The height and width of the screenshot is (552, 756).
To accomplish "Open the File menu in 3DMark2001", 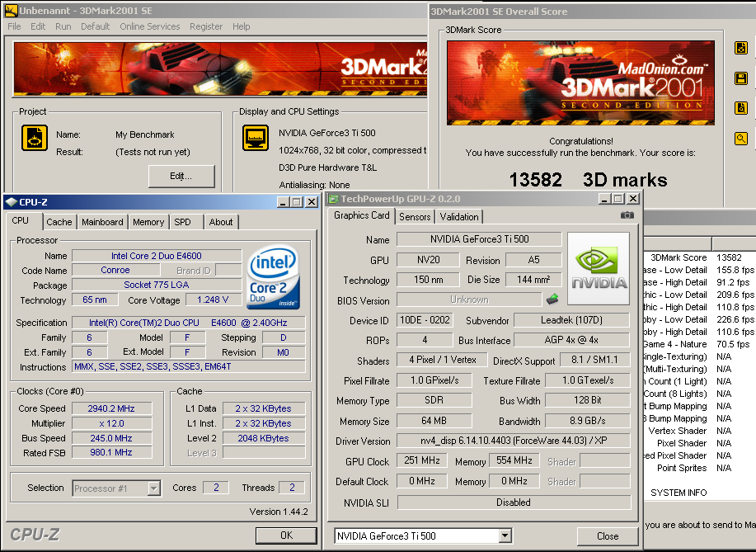I will point(14,26).
